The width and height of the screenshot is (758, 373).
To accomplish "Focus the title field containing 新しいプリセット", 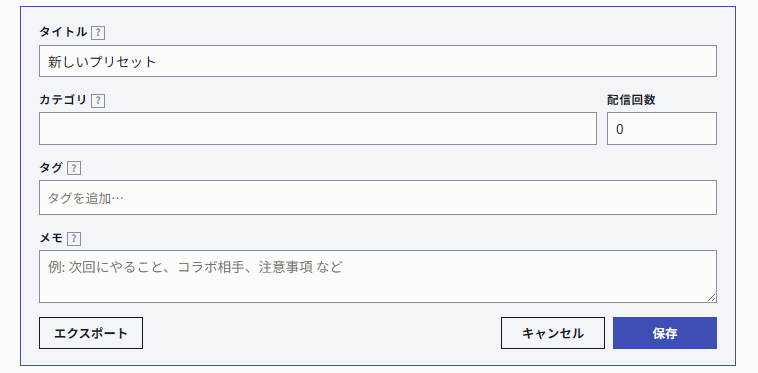I will [x=378, y=61].
